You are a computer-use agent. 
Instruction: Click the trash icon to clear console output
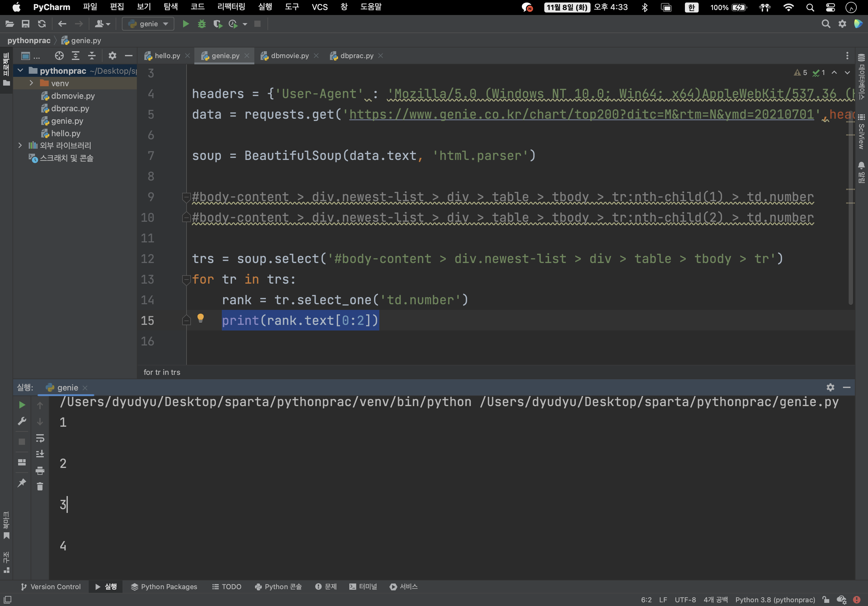[x=40, y=487]
